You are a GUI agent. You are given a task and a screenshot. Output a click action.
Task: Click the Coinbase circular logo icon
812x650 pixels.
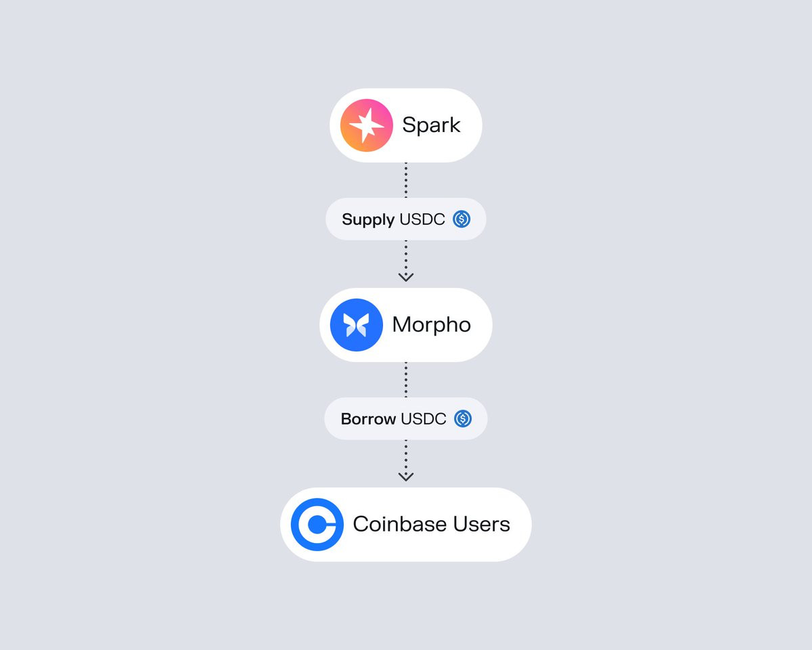317,525
